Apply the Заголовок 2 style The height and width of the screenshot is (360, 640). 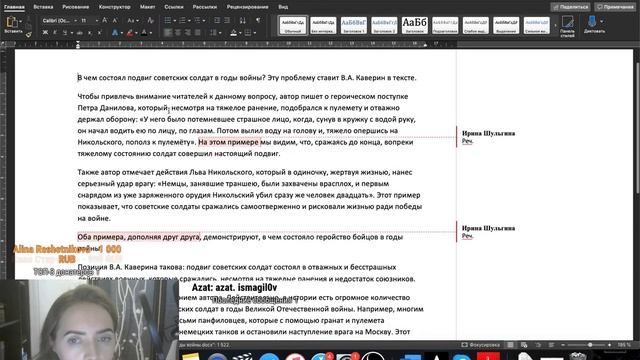tap(384, 25)
